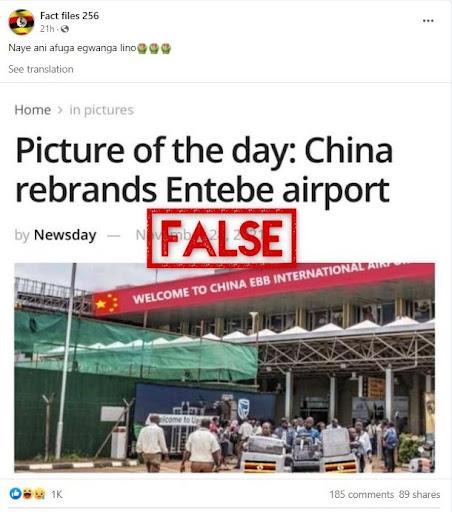Open the Newsday author link
Viewport: 452px width, 512px height.
pos(65,235)
